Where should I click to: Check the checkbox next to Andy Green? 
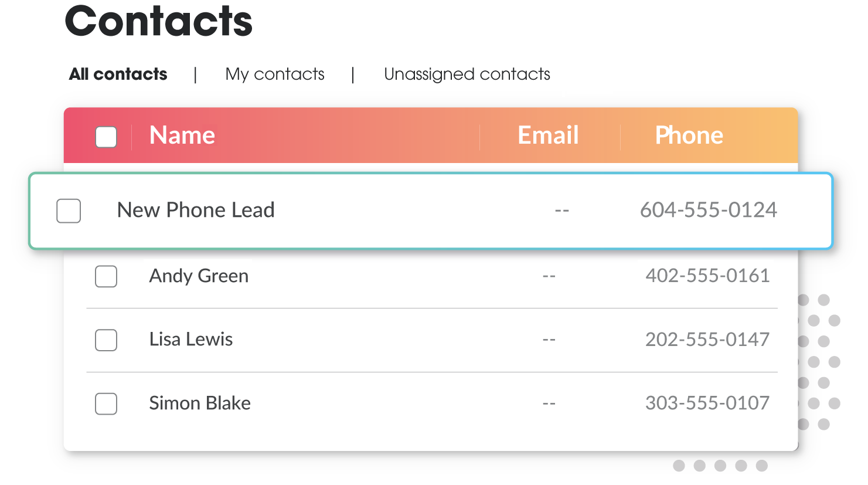[x=106, y=277]
